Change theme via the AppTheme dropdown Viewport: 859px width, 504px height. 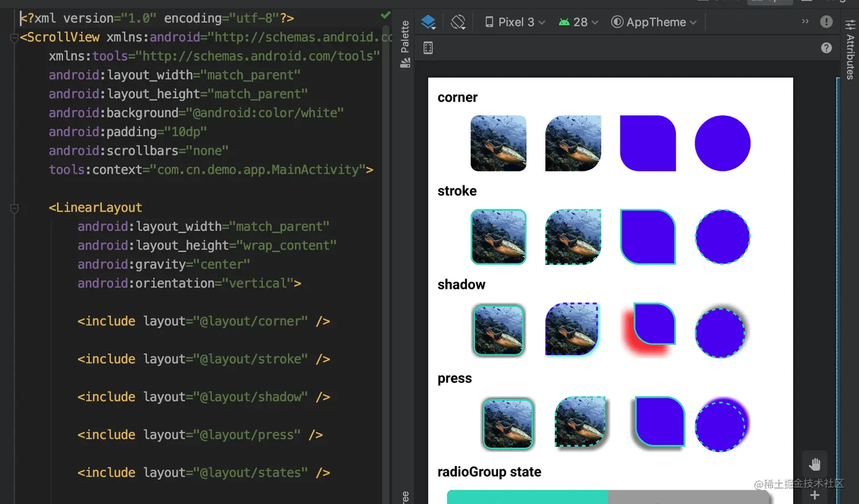click(653, 22)
